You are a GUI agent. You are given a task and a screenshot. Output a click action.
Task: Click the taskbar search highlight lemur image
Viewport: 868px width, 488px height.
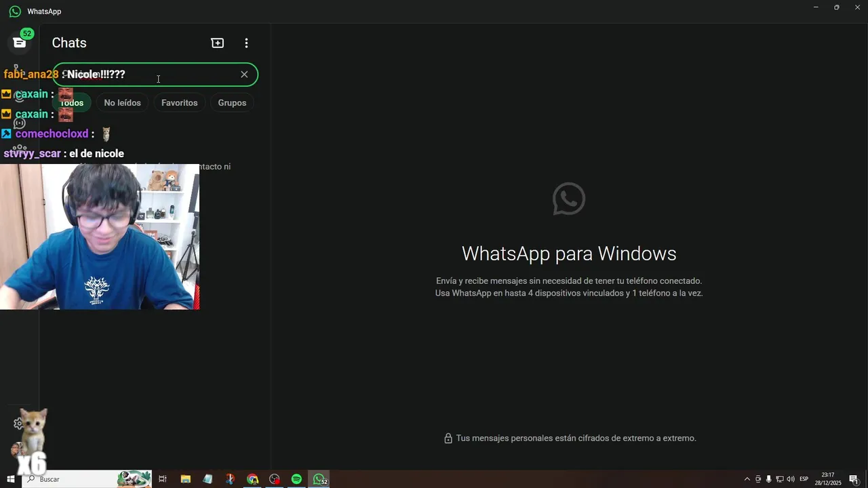[134, 479]
